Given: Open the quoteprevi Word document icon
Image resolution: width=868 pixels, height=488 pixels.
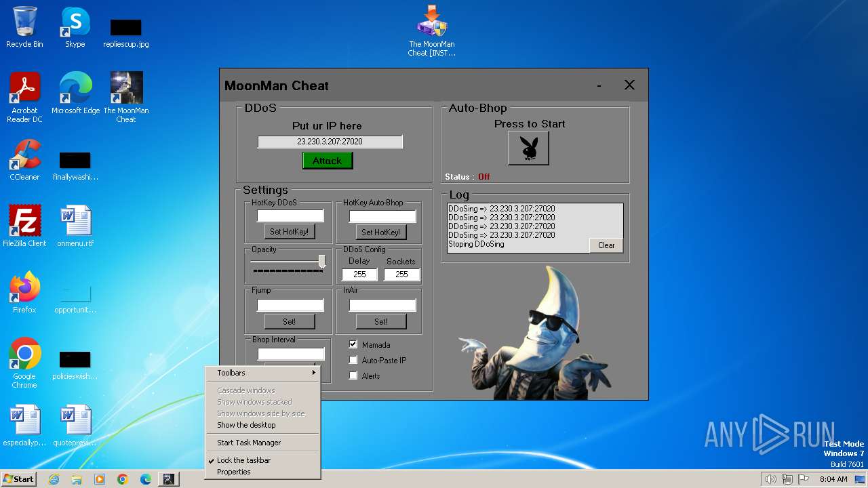Looking at the screenshot, I should 75,426.
